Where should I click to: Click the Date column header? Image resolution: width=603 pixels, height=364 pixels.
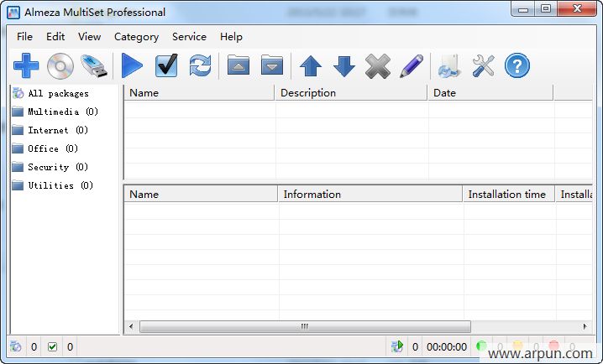tap(490, 93)
